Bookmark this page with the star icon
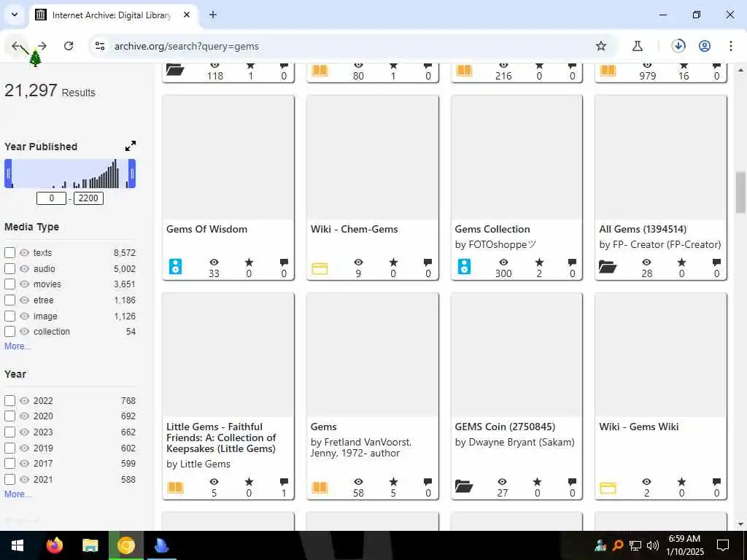This screenshot has width=747, height=560. tap(601, 46)
